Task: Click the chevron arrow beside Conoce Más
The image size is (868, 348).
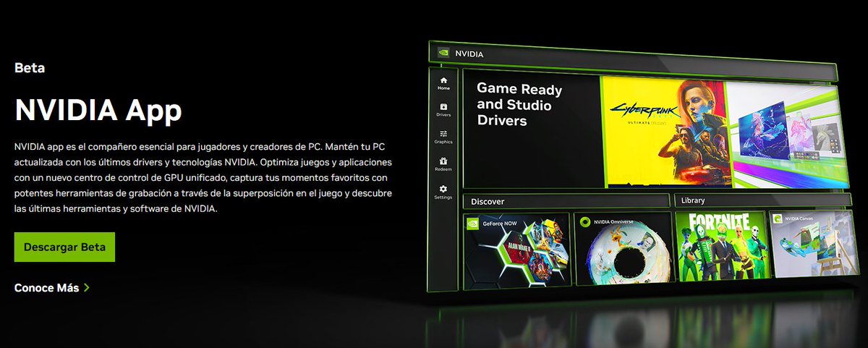Action: click(87, 288)
